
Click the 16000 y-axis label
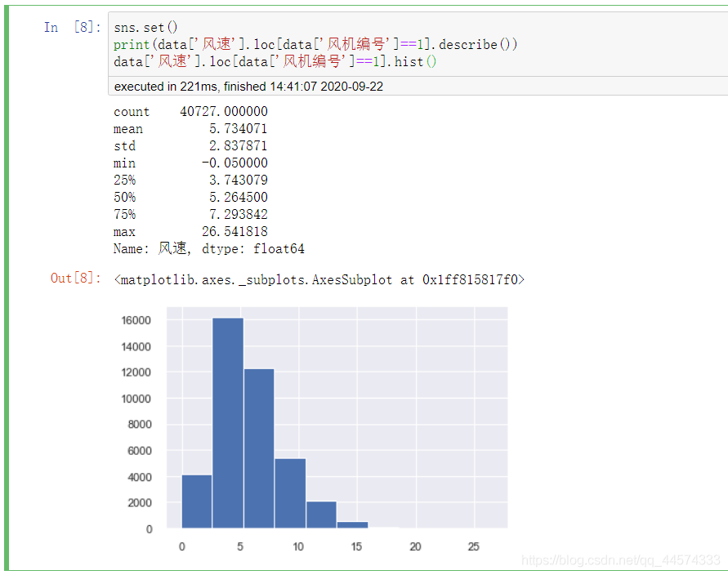pyautogui.click(x=136, y=320)
